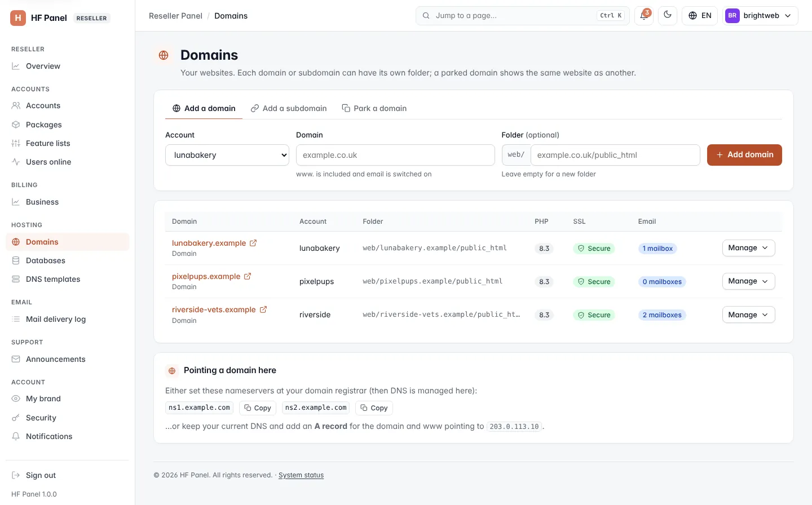812x505 pixels.
Task: Click the HF Panel logo icon
Action: tap(18, 18)
